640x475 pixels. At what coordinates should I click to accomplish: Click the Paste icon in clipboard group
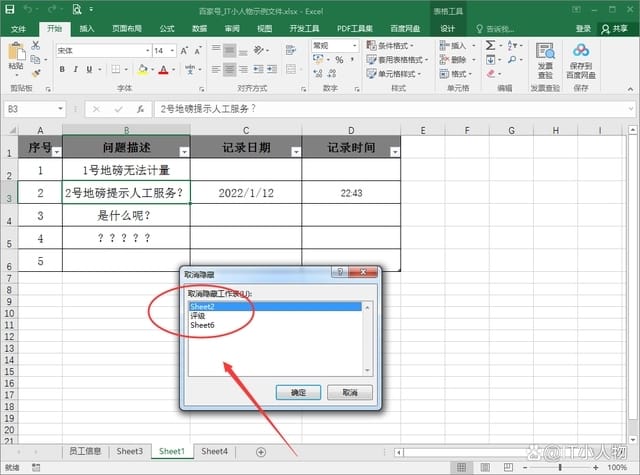point(16,58)
